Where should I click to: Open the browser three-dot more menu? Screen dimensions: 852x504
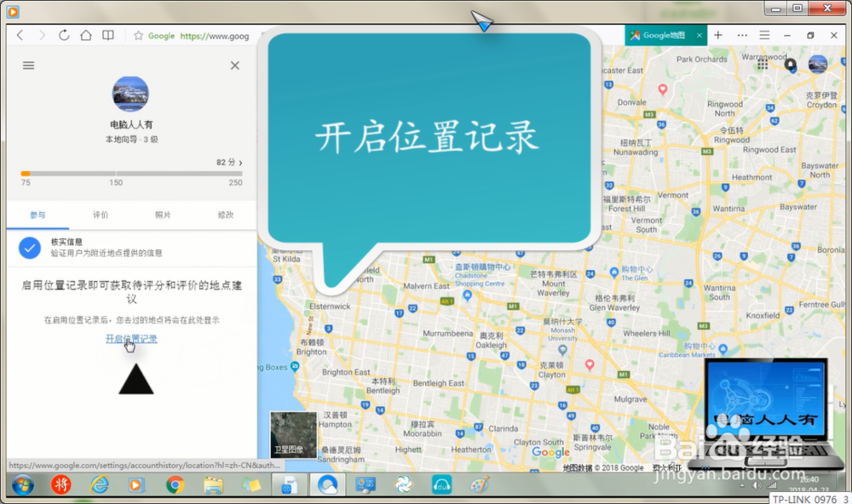tap(742, 35)
